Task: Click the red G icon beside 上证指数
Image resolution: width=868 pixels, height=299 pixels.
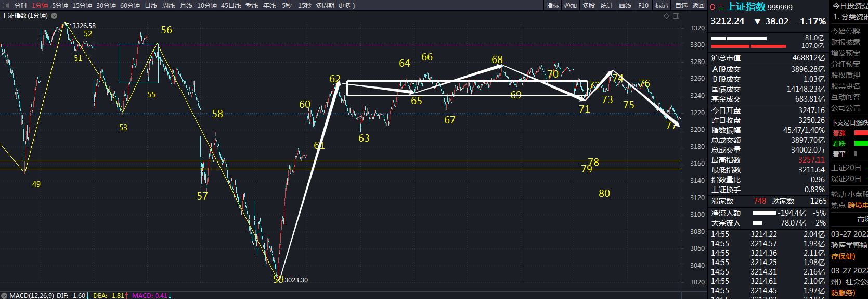Action: tap(712, 7)
